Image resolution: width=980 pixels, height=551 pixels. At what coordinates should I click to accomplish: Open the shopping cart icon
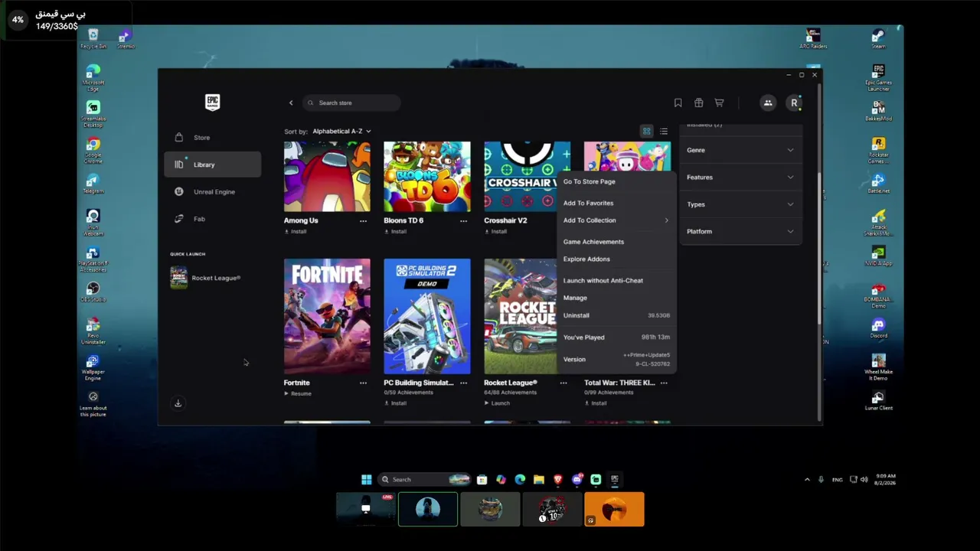point(719,103)
